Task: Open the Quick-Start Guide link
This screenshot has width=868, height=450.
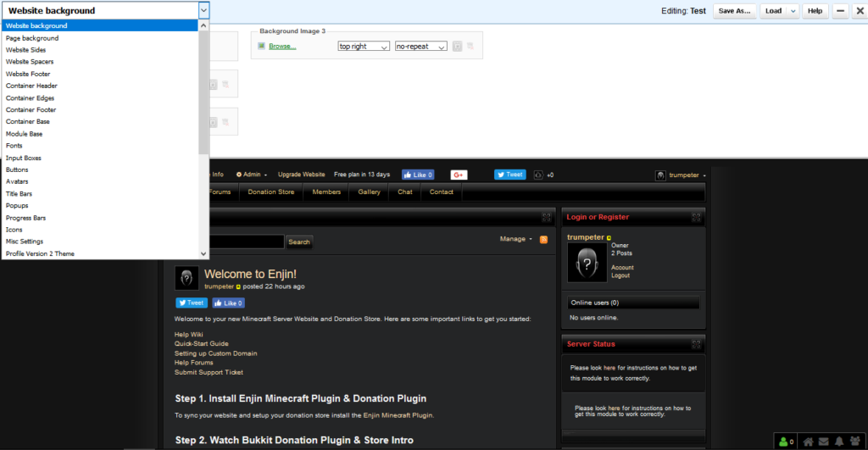Action: click(202, 344)
